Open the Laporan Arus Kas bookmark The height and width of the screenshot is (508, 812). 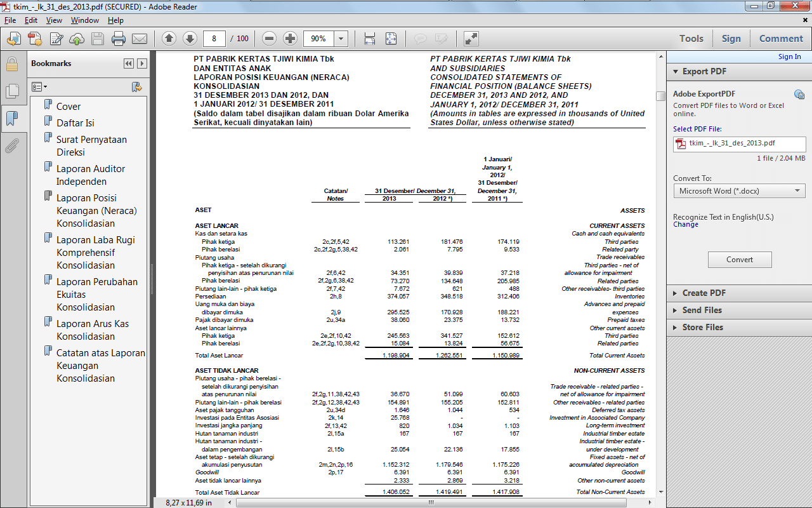click(93, 330)
